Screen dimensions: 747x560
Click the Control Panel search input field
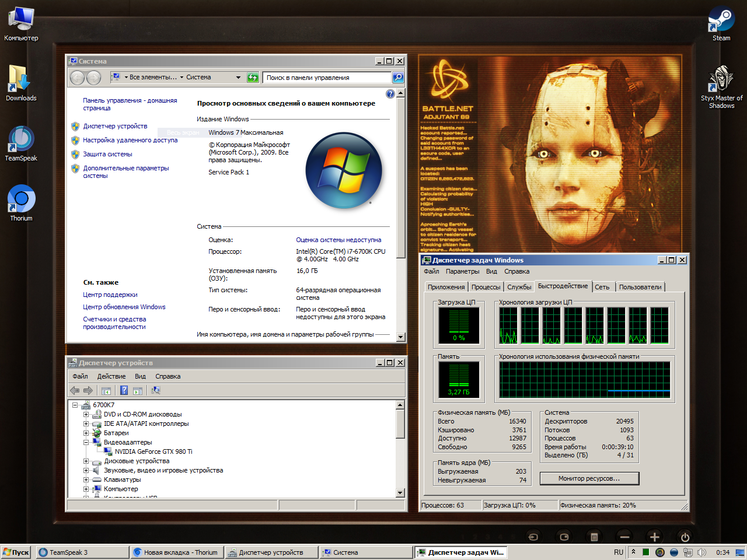pos(327,77)
